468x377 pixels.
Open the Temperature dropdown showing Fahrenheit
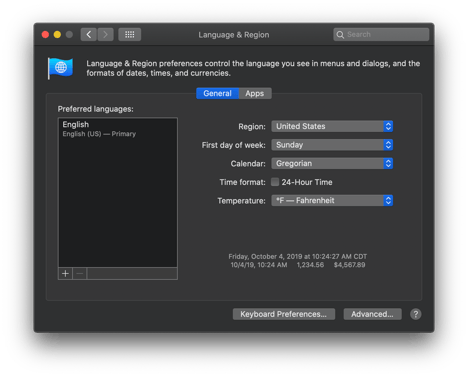332,201
